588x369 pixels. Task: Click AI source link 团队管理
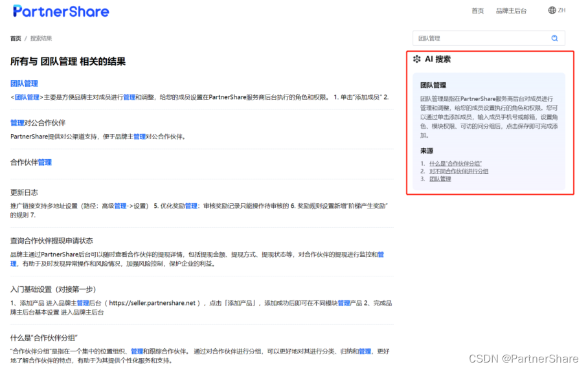[x=440, y=179]
